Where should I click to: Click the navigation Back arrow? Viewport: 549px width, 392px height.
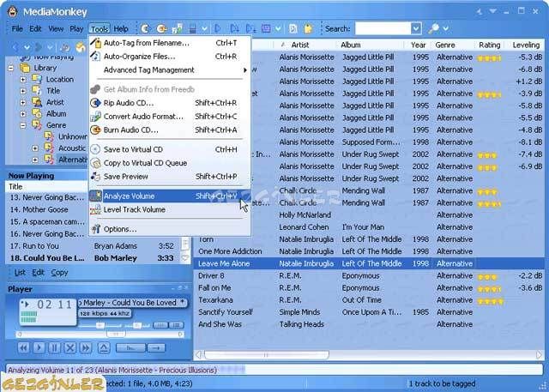point(15,47)
